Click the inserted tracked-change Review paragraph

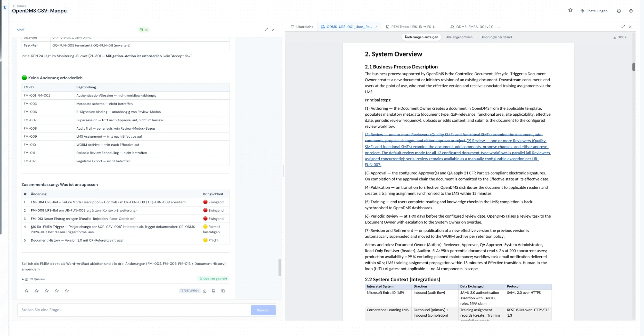click(x=458, y=153)
